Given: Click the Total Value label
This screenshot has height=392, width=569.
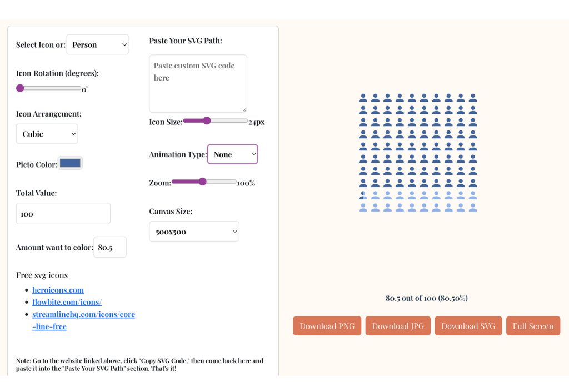Looking at the screenshot, I should point(36,193).
